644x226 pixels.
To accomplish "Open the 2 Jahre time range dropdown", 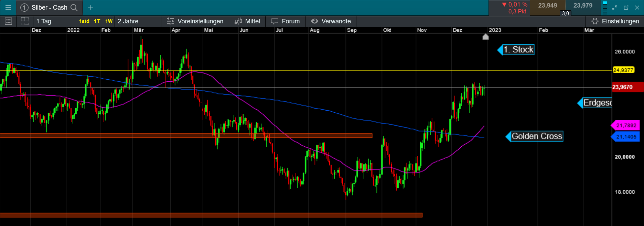I will pos(138,21).
